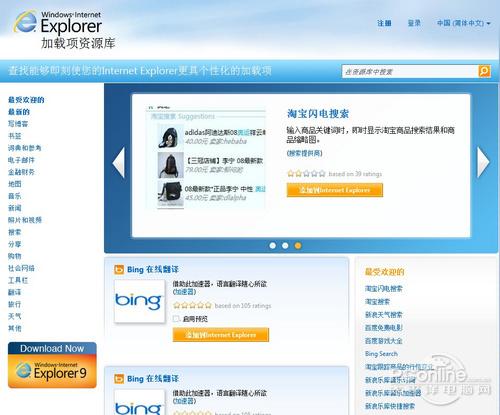The image size is (500, 415).
Task: Click the star rating under 淘宝闪电搜索
Action: pyautogui.click(x=306, y=173)
